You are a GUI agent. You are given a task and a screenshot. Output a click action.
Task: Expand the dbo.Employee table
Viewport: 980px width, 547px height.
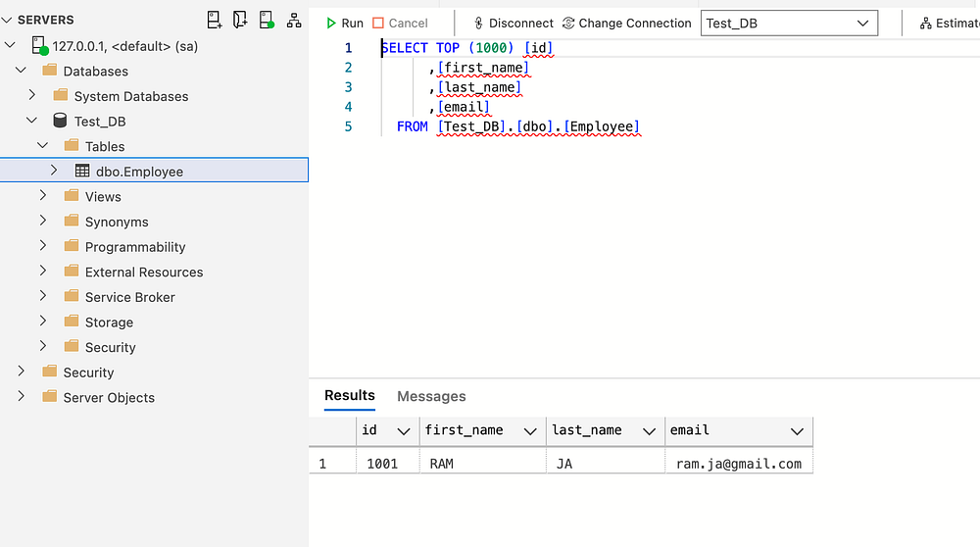(x=54, y=170)
